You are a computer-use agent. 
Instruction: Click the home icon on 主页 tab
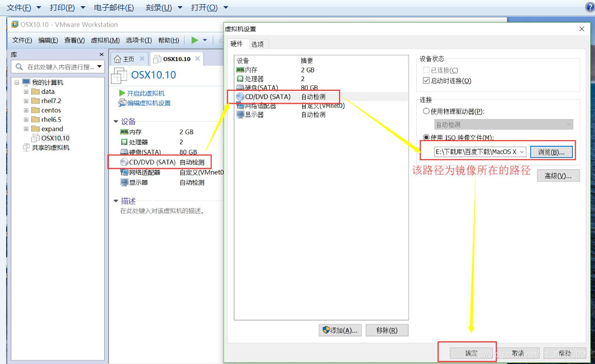[118, 59]
